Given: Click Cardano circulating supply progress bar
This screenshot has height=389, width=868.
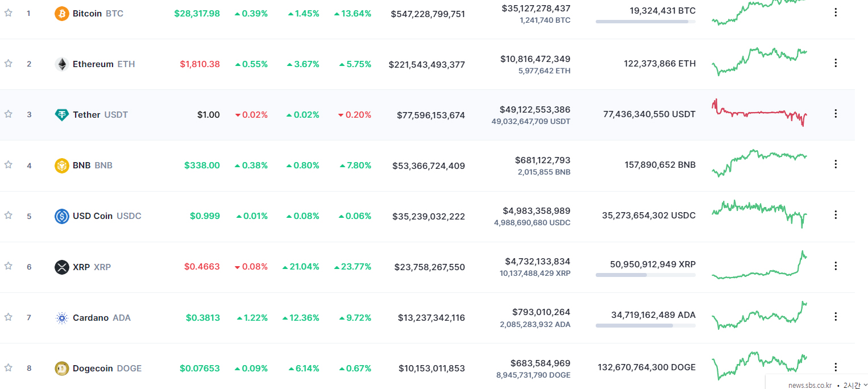Looking at the screenshot, I should pos(646,326).
